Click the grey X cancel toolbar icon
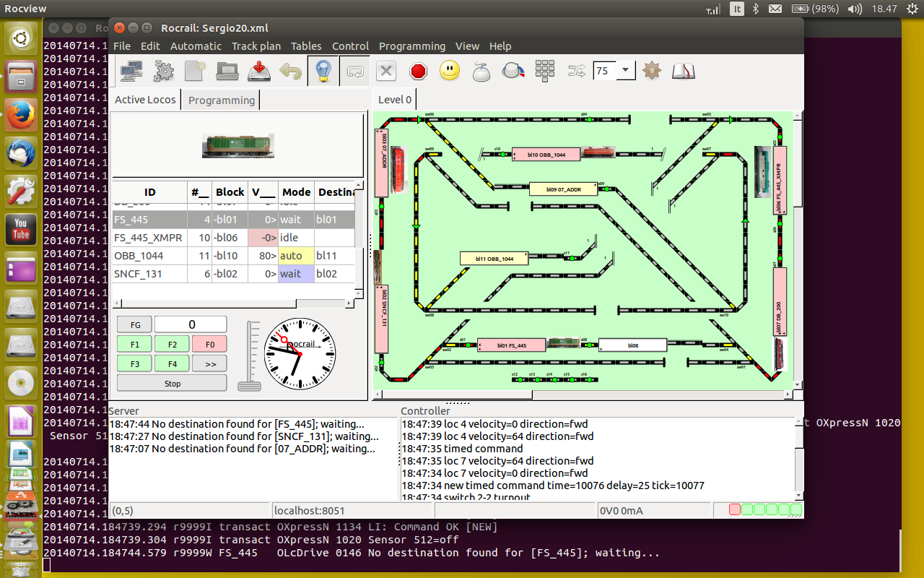 tap(386, 71)
